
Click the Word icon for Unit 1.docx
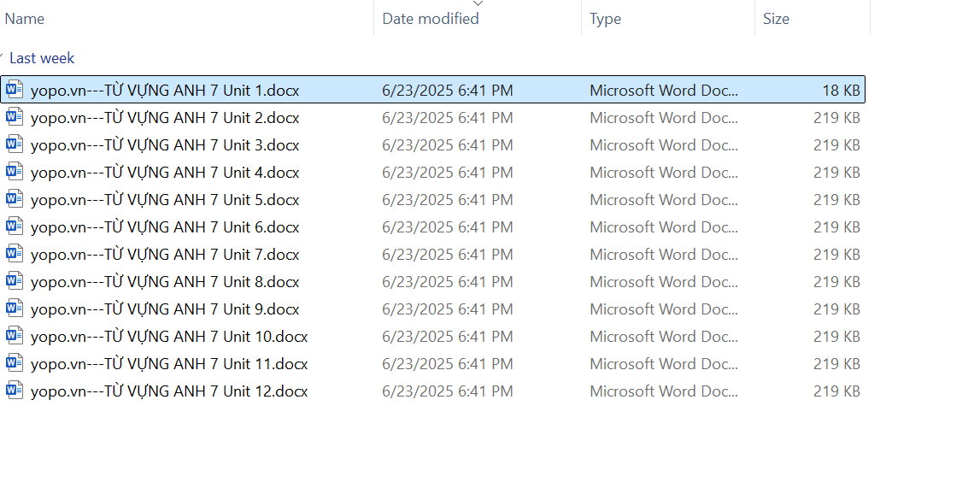[x=15, y=90]
